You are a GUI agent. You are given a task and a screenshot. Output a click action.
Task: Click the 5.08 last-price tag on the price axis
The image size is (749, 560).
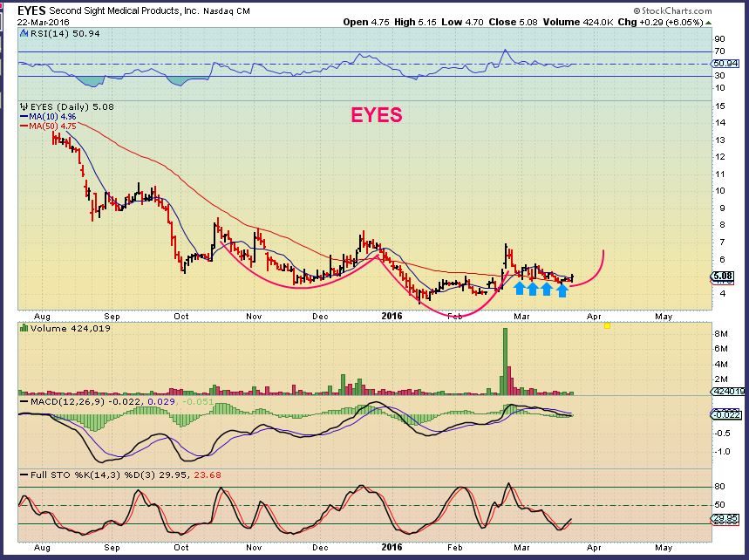point(722,277)
